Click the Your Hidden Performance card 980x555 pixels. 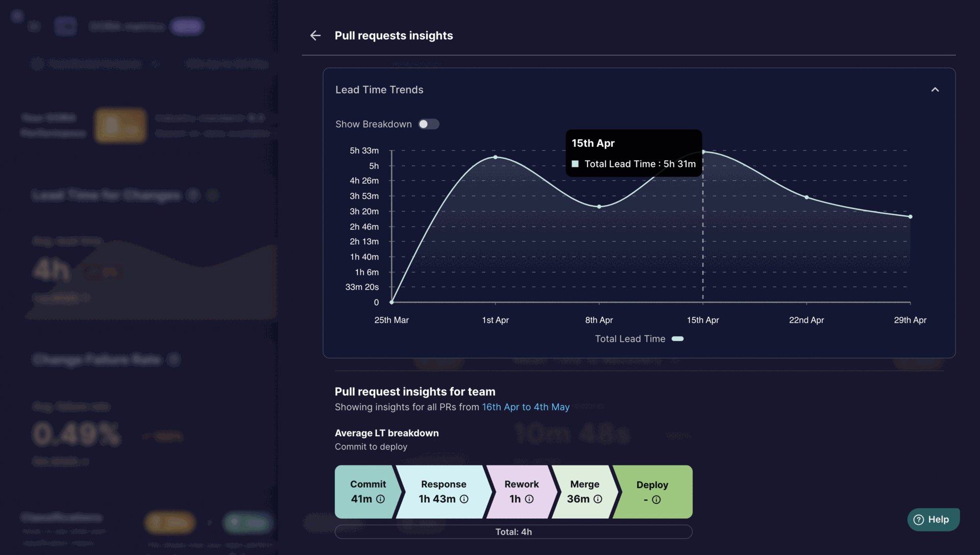pyautogui.click(x=120, y=125)
